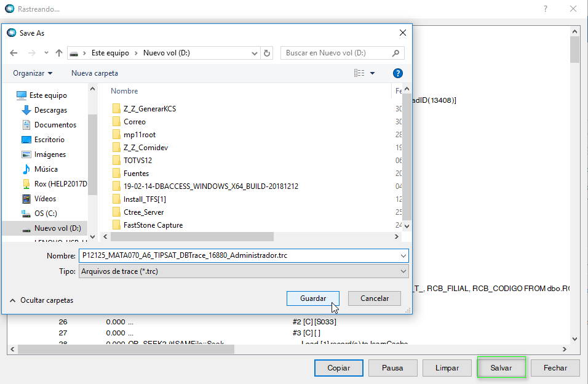
Task: Click sidebar tree scroll down arrow
Action: click(93, 236)
